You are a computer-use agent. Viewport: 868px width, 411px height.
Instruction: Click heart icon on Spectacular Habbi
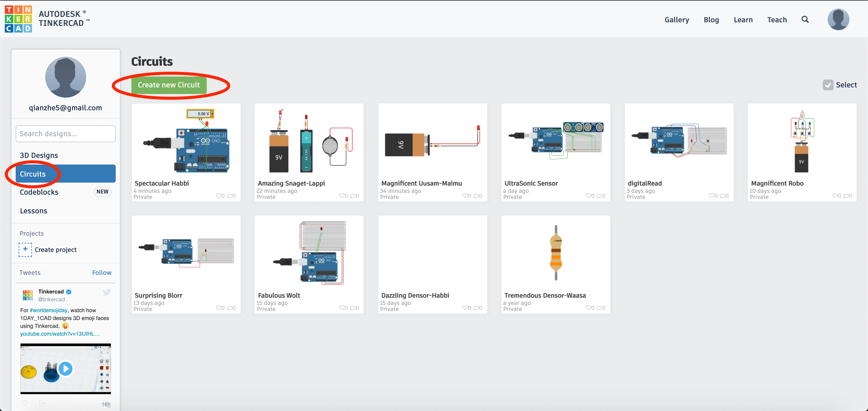tap(218, 196)
